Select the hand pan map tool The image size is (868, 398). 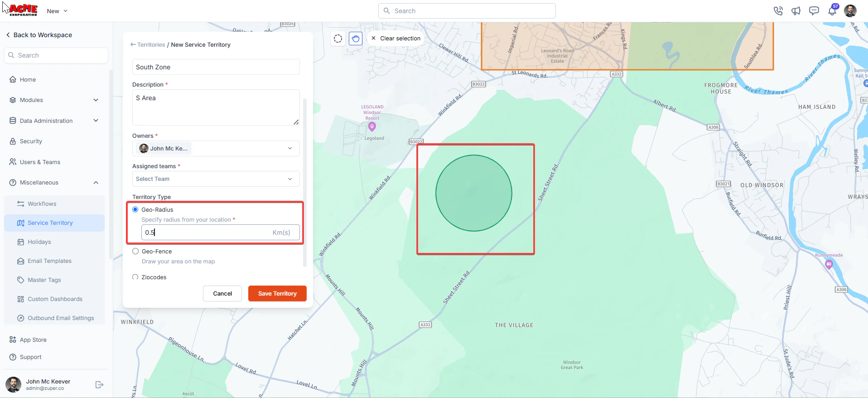(x=356, y=39)
